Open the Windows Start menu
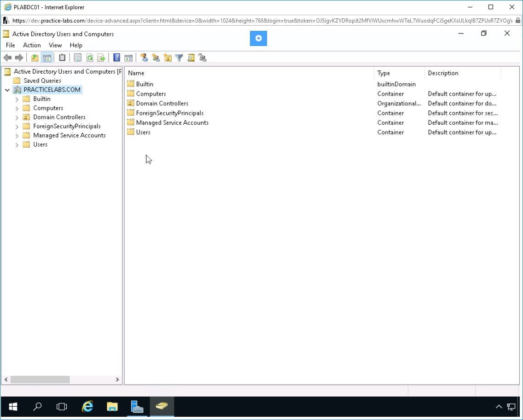The image size is (523, 420). point(13,406)
